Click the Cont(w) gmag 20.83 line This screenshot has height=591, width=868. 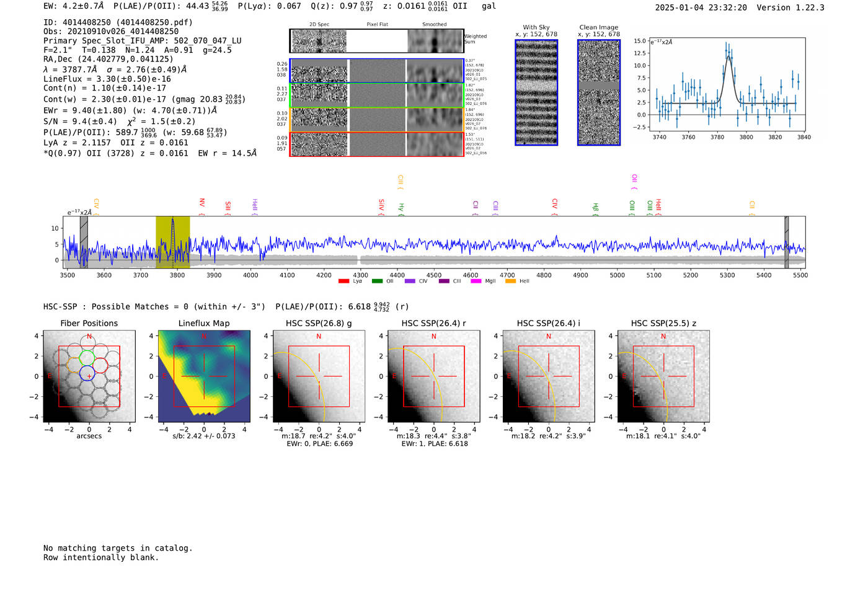pyautogui.click(x=144, y=99)
